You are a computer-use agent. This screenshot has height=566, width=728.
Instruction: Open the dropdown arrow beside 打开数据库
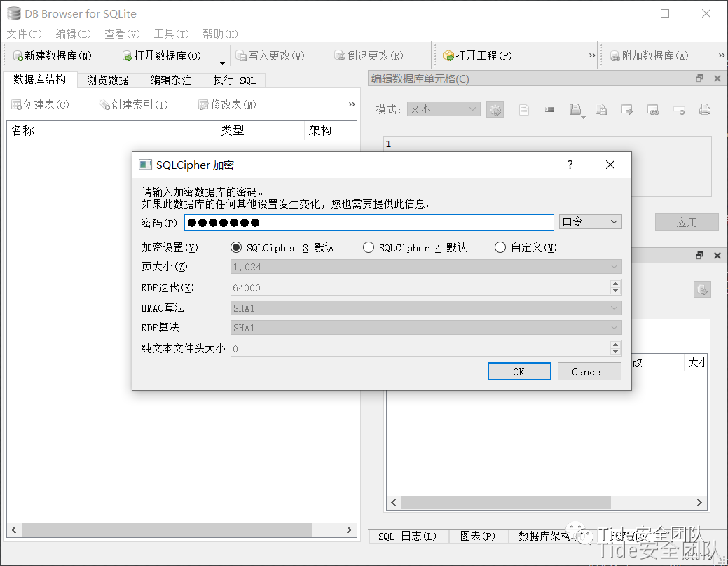coord(222,63)
